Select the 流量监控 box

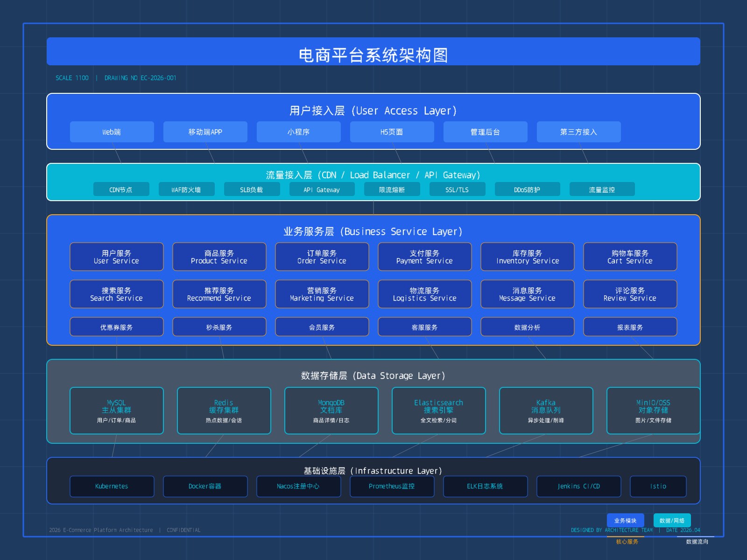pos(602,189)
